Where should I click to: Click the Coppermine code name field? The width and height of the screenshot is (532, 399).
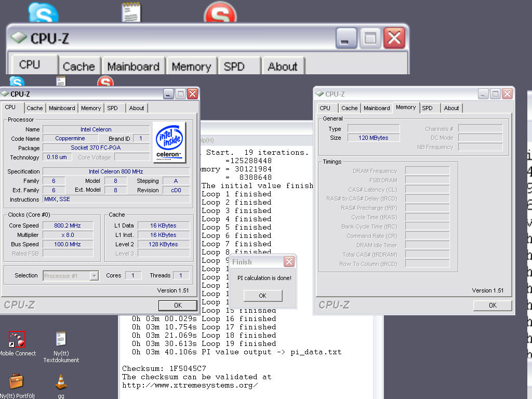[70, 138]
